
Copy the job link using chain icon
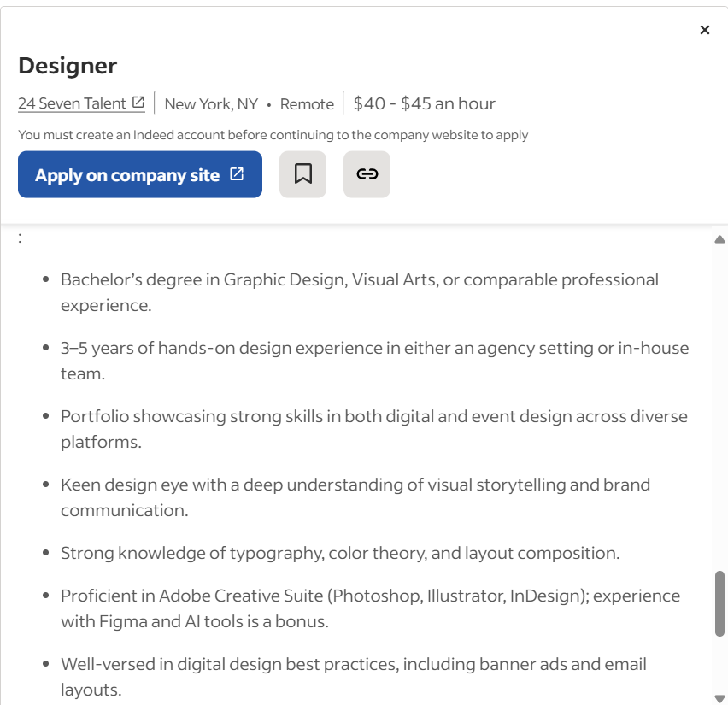click(x=367, y=174)
